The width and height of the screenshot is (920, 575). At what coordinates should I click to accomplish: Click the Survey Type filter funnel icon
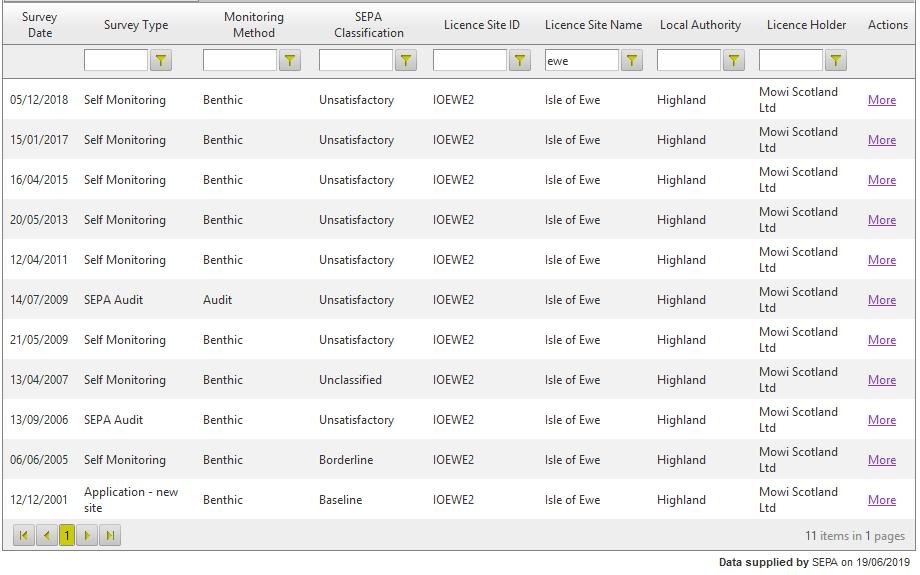click(160, 61)
